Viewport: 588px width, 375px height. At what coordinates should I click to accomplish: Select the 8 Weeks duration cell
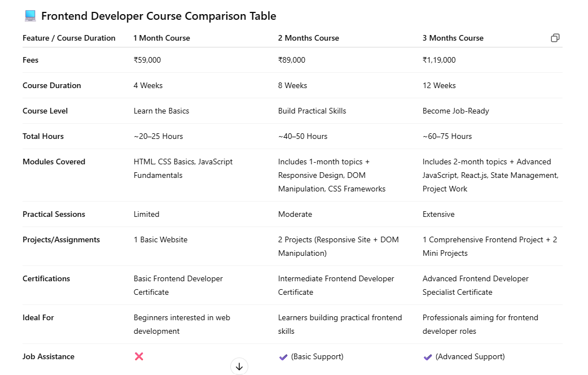[292, 85]
